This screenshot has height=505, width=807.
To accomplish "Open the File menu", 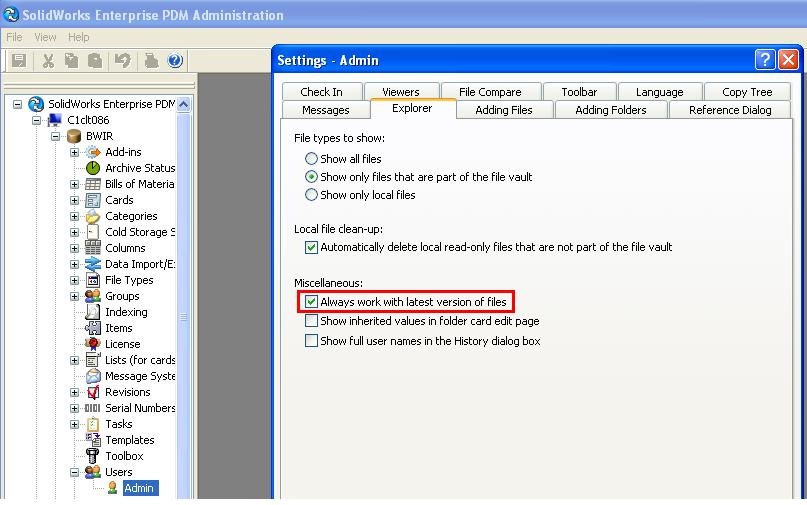I will pos(14,38).
